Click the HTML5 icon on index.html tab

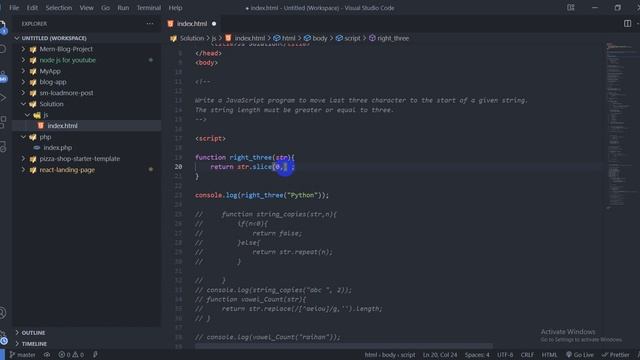pyautogui.click(x=171, y=24)
